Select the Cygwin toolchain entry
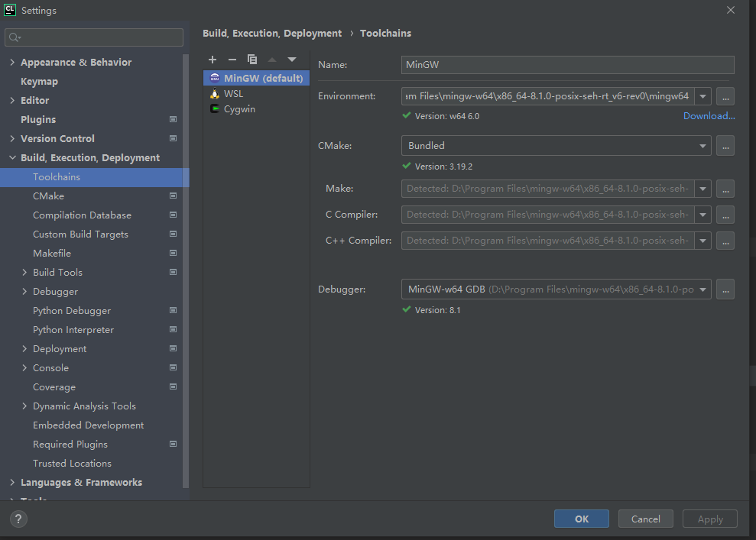 (x=239, y=109)
